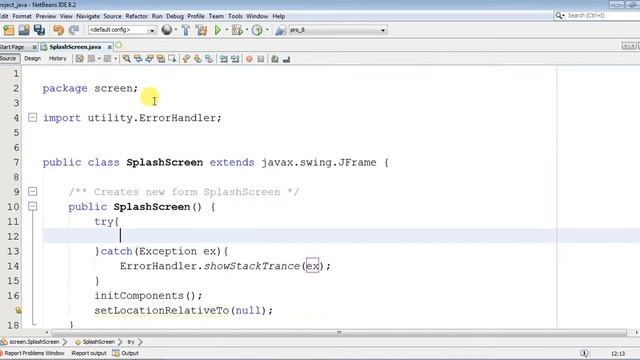Click the Shift Line Left icon
Screen dimensions: 640x360
223,59
